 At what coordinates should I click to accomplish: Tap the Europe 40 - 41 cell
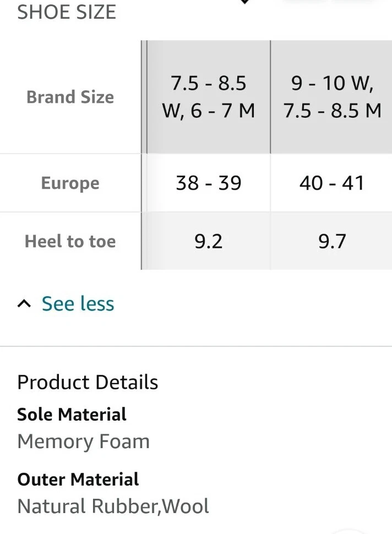click(332, 183)
